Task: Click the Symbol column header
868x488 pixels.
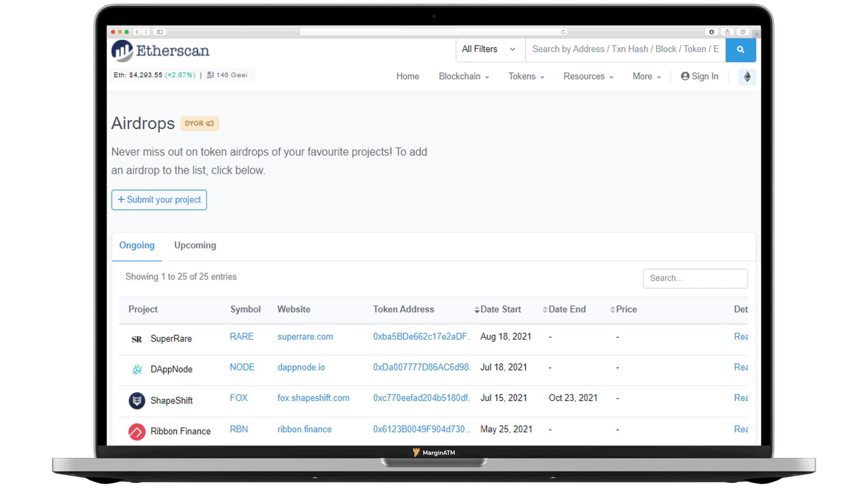Action: click(x=245, y=310)
